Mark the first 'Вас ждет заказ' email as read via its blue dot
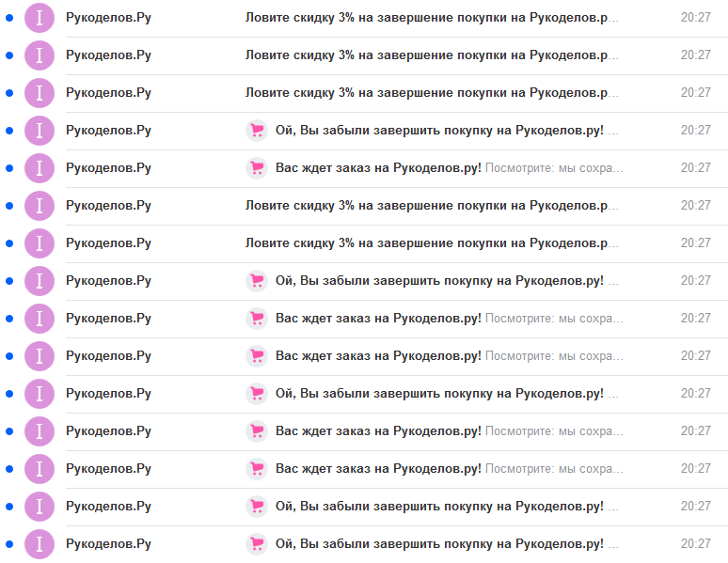This screenshot has width=728, height=563. [x=9, y=168]
